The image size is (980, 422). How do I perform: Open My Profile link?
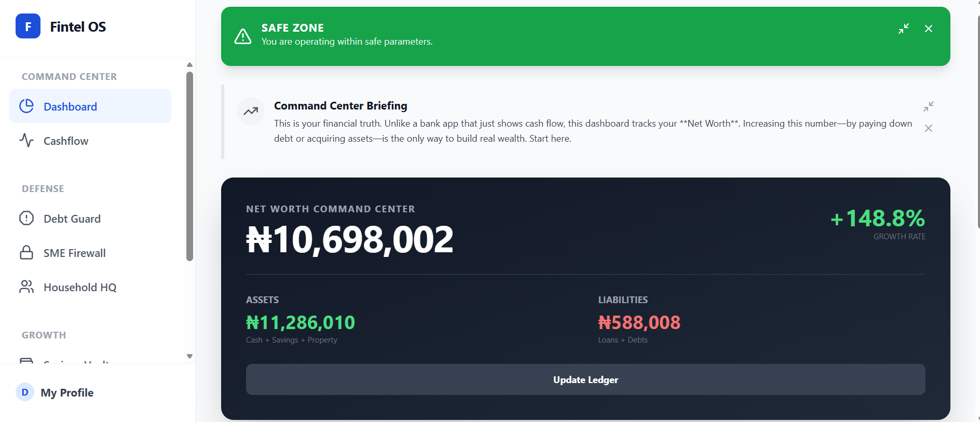pyautogui.click(x=67, y=392)
